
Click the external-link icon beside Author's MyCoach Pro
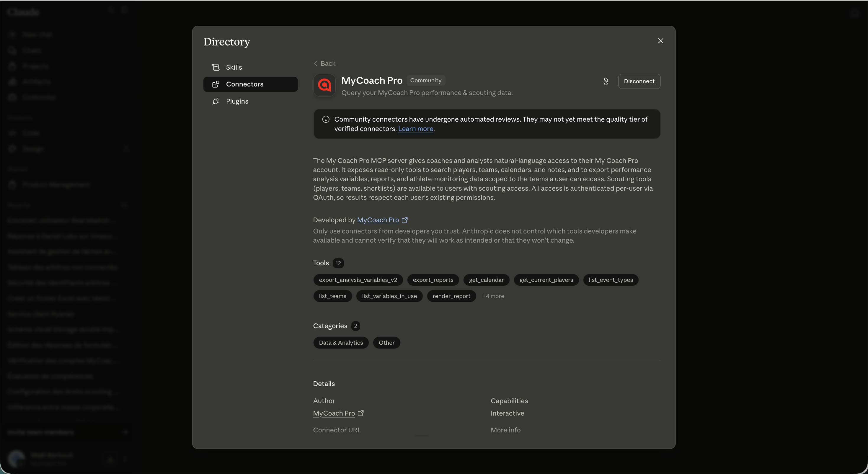click(x=360, y=413)
